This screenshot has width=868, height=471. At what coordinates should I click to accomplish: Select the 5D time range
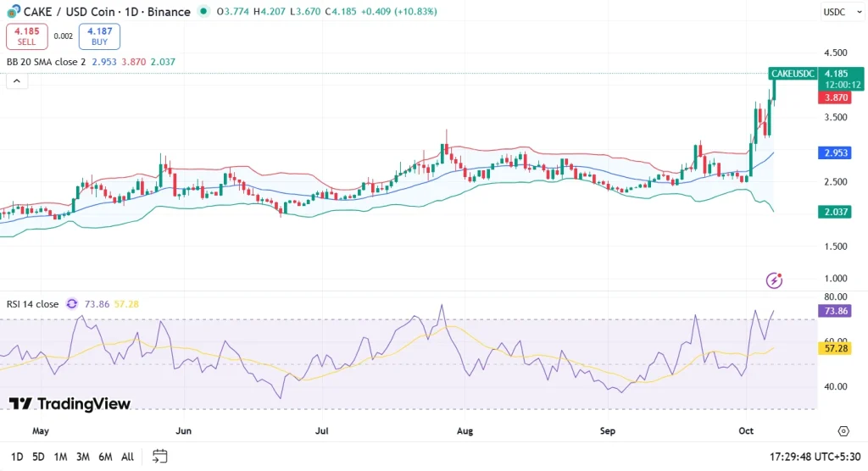click(38, 457)
